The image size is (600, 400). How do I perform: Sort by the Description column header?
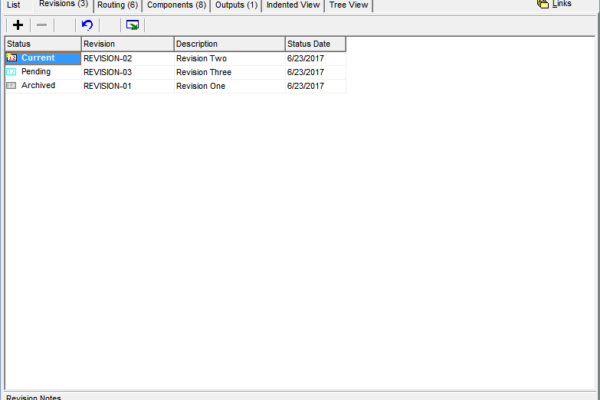tap(230, 44)
